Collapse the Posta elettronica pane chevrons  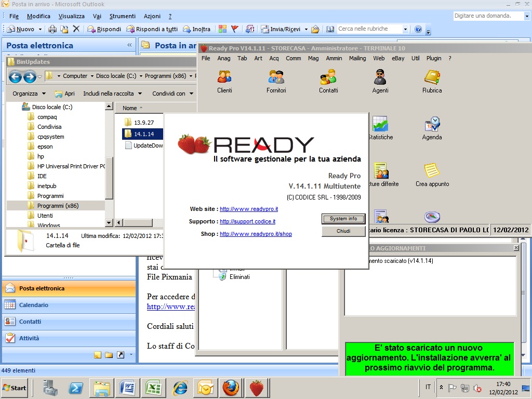[129, 45]
